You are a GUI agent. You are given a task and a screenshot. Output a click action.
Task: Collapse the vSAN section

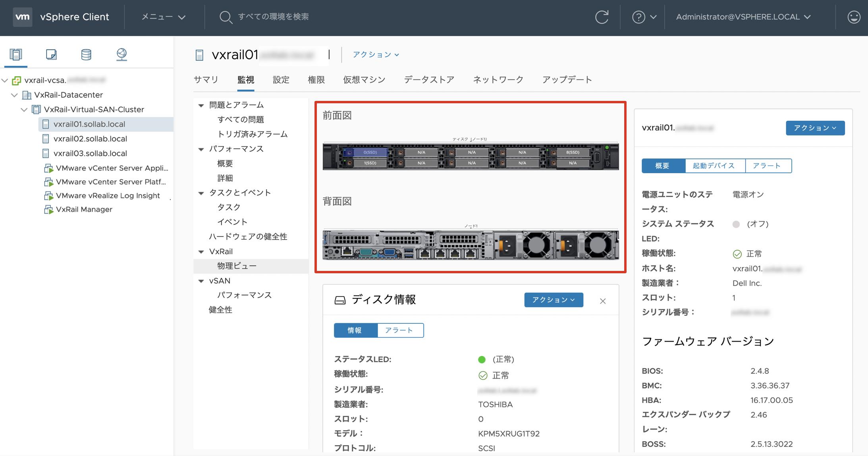[201, 281]
